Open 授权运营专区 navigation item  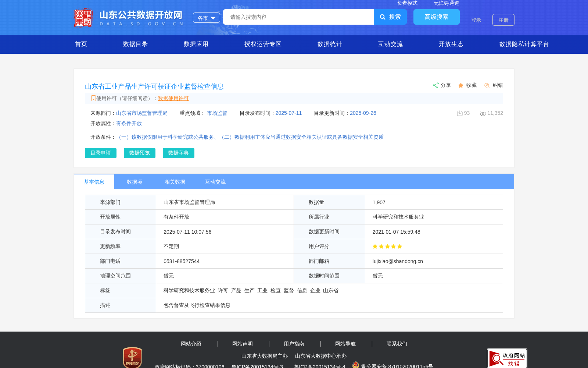263,44
